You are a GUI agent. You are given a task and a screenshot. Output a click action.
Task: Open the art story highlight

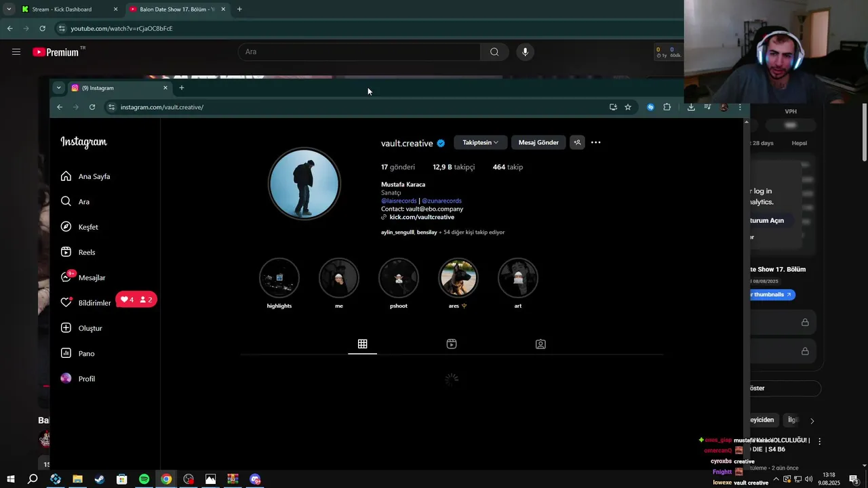(518, 278)
